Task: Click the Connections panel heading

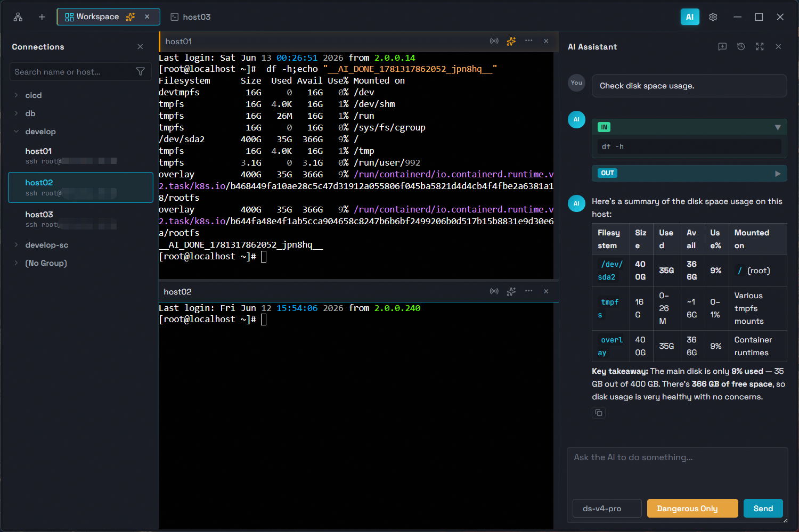Action: (38, 47)
